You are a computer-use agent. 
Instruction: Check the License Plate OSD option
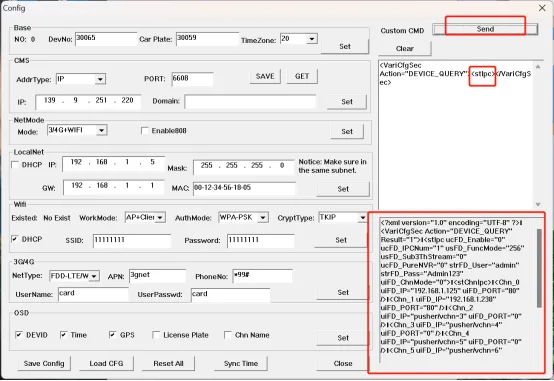tap(156, 335)
